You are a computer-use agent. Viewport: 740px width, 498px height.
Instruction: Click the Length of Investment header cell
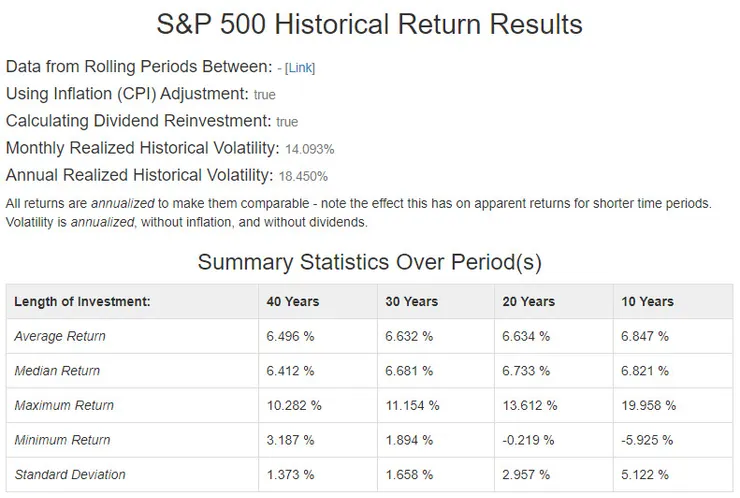[x=83, y=302]
